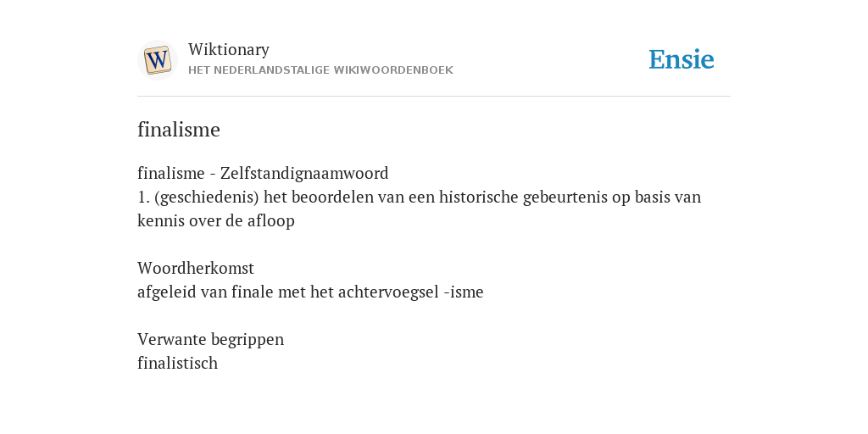Open the Ensie logo link
Viewport: 868px width, 434px height.
682,59
